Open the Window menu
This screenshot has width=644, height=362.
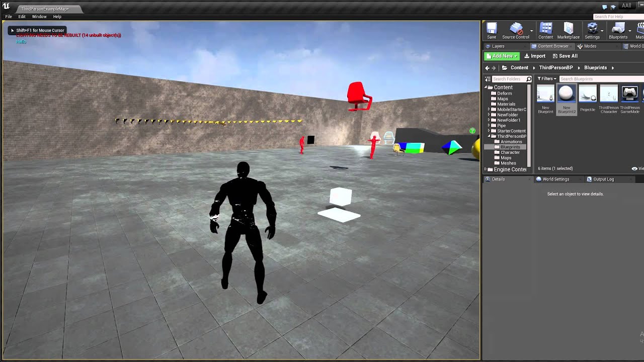tap(39, 17)
